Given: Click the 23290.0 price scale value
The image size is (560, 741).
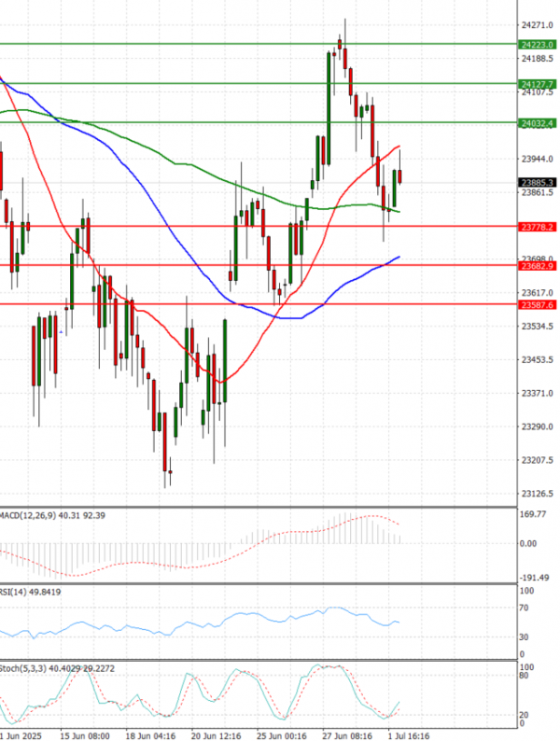Looking at the screenshot, I should click(x=537, y=426).
